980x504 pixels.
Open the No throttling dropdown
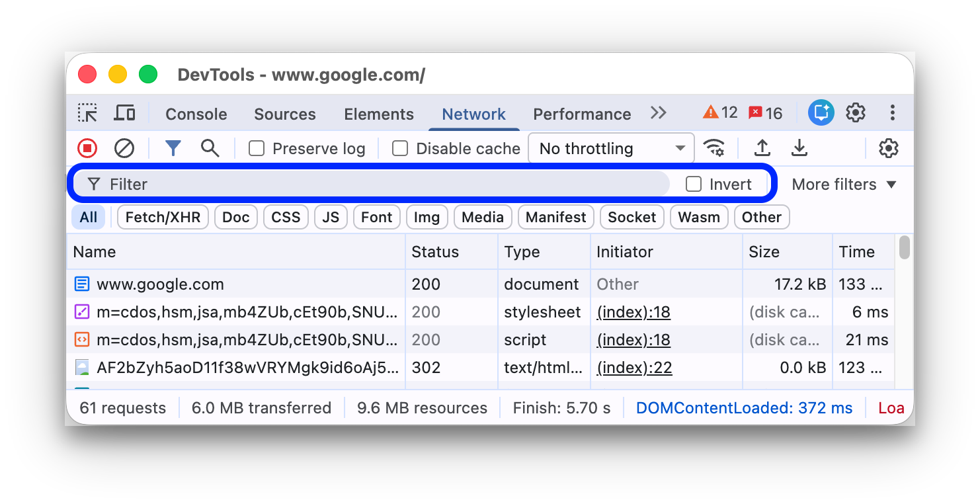point(611,149)
